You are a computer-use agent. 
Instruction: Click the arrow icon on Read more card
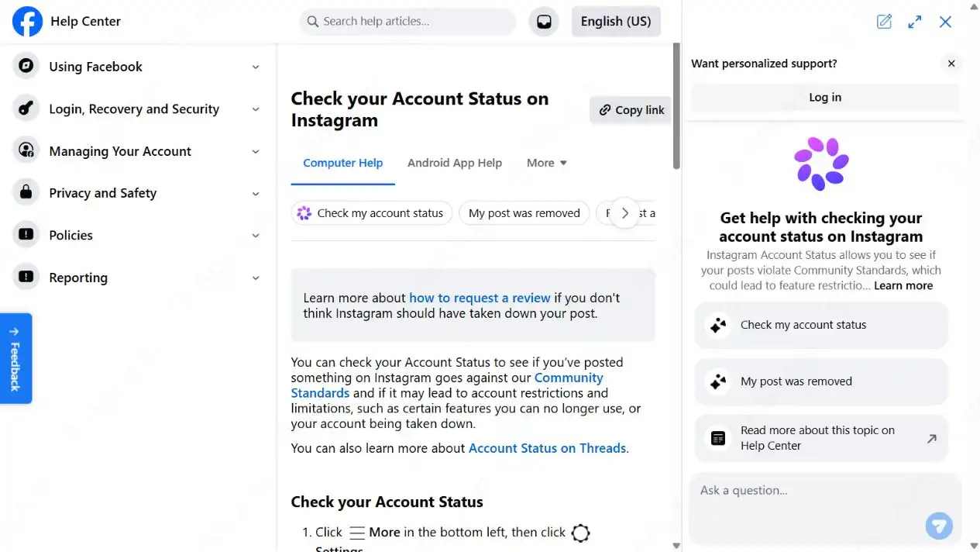[x=931, y=438]
